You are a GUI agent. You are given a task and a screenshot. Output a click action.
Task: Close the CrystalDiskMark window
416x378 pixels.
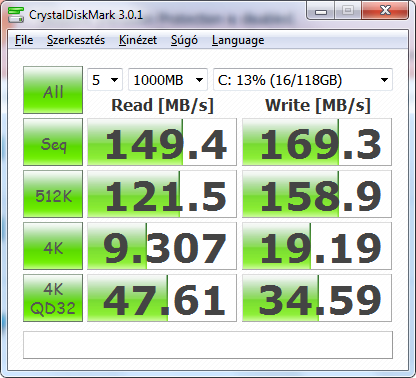tap(385, 11)
